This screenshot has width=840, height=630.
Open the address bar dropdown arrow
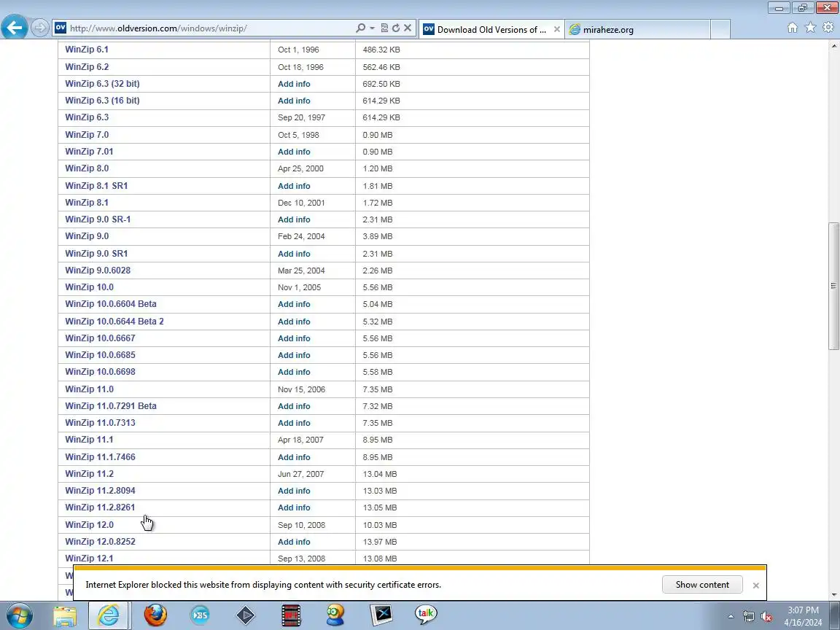(x=373, y=28)
